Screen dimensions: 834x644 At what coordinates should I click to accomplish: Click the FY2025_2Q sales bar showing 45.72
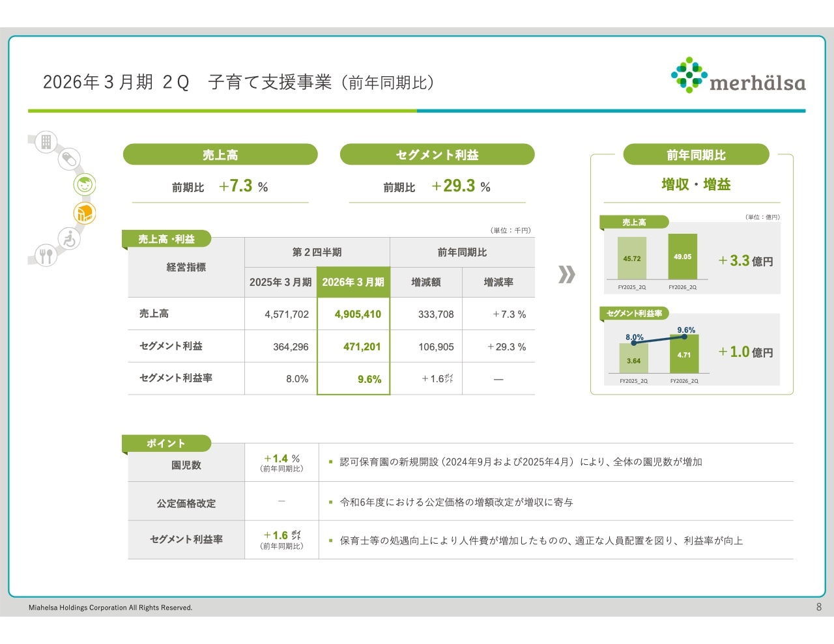pos(631,259)
